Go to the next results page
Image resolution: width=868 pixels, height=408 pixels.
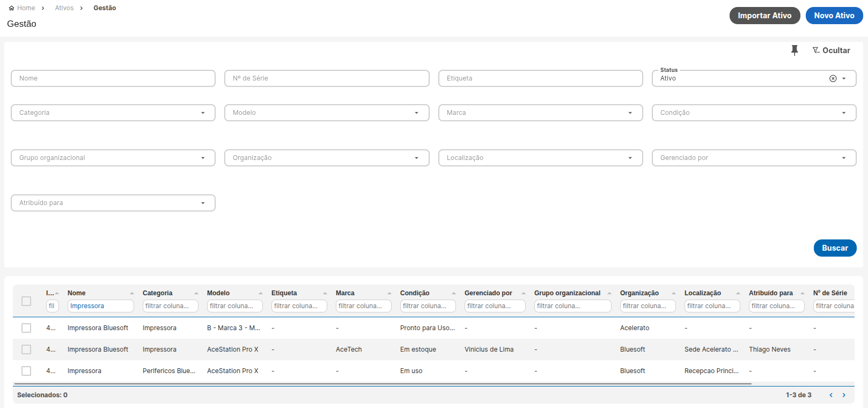844,395
